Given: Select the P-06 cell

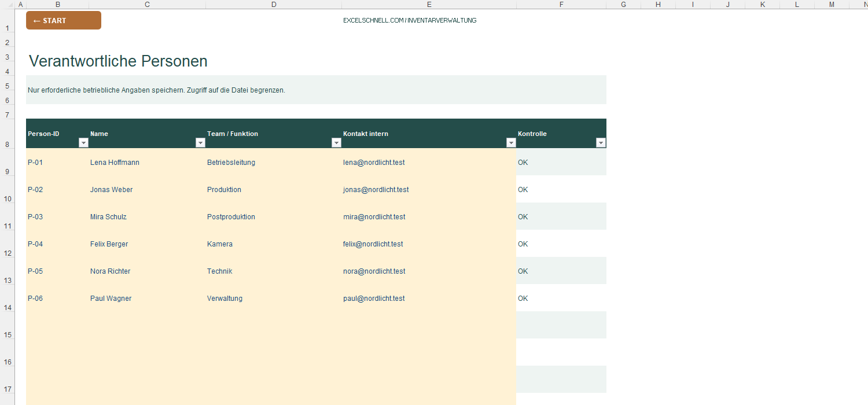Looking at the screenshot, I should tap(57, 298).
